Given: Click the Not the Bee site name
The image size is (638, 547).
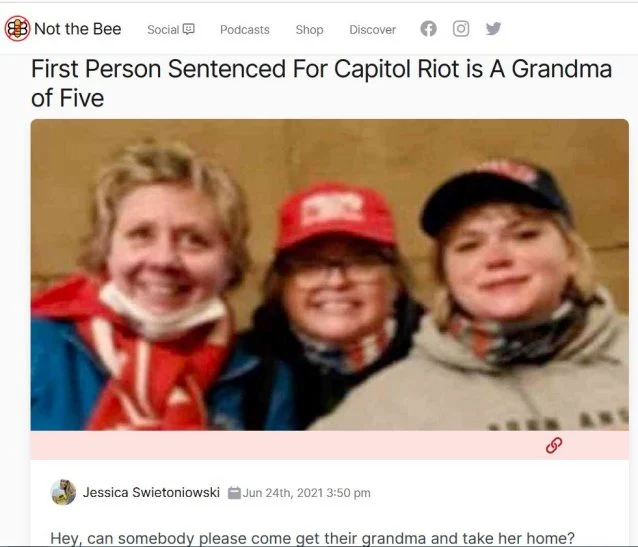Looking at the screenshot, I should pos(78,29).
